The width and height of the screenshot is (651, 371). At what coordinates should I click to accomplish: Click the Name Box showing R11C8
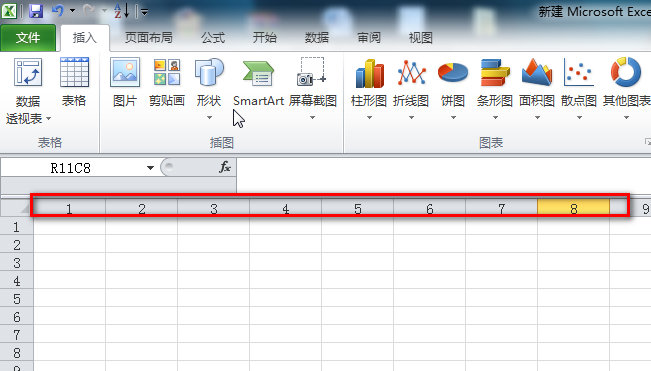[x=71, y=168]
